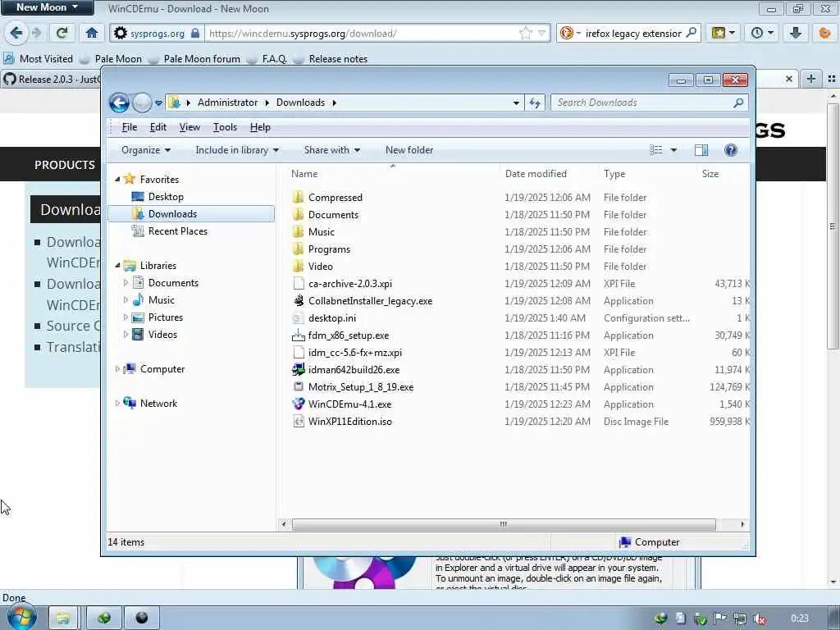Open downloads arrow in browser toolbar

coord(796,33)
